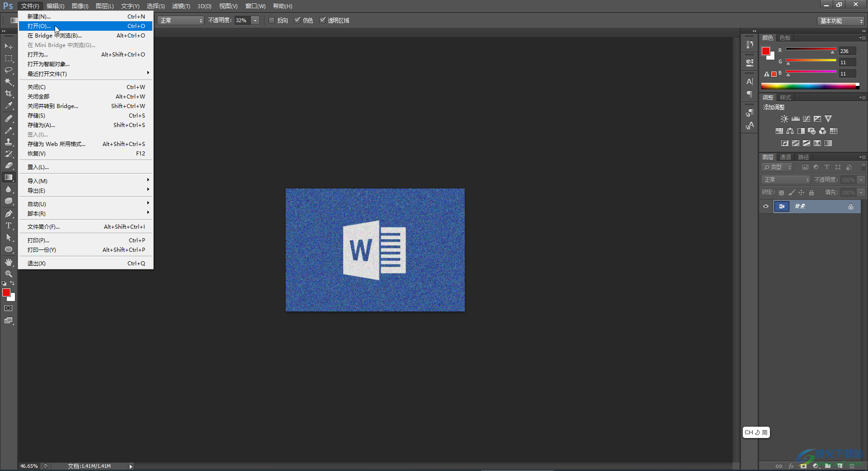Select the Move tool
Viewport: 868px width, 471px height.
(x=9, y=46)
